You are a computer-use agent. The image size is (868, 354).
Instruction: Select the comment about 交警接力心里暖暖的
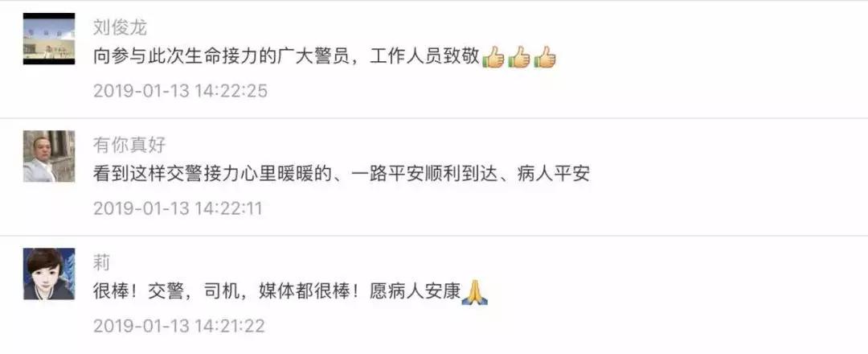tap(342, 175)
